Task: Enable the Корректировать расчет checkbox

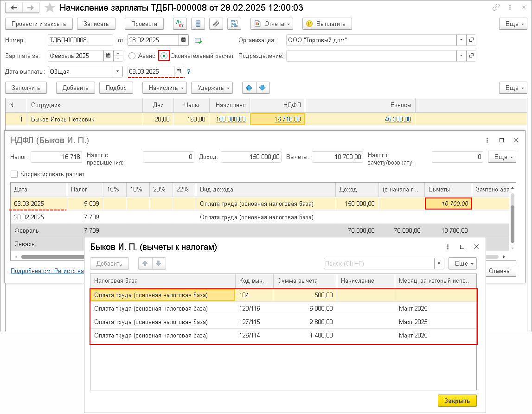Action: (14, 174)
